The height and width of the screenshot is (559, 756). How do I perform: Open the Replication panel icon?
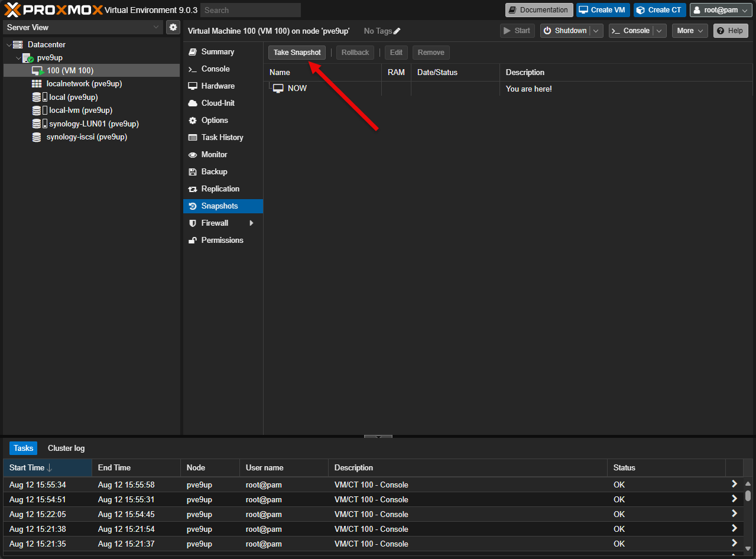193,188
